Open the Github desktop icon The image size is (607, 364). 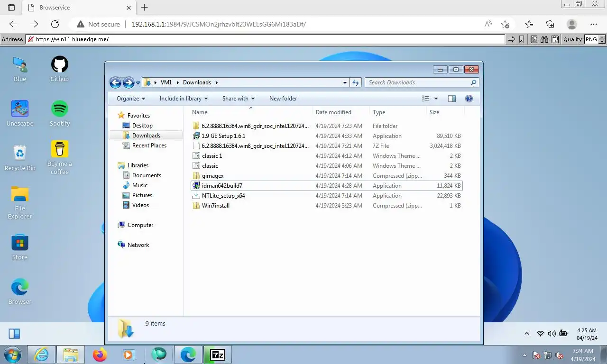(x=60, y=69)
